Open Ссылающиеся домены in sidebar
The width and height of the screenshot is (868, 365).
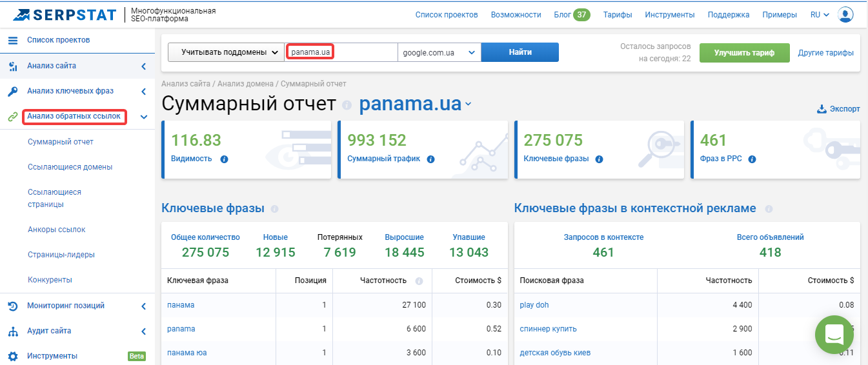tap(70, 167)
